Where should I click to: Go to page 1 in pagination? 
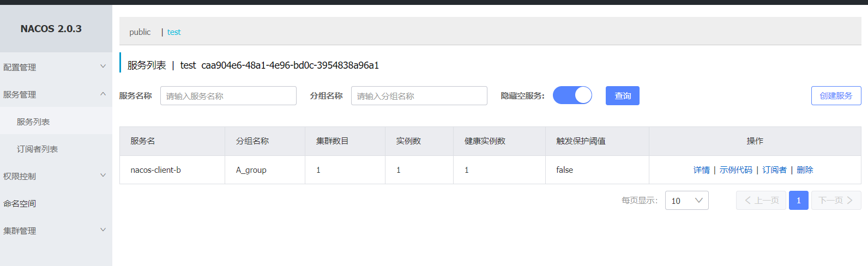coord(798,201)
